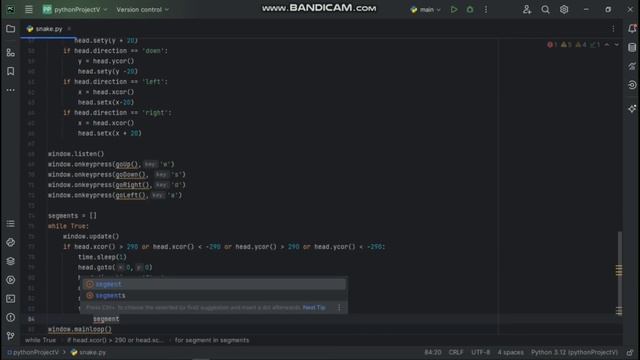The width and height of the screenshot is (640, 360).
Task: Open the Project tool window folder icon
Action: point(11,29)
